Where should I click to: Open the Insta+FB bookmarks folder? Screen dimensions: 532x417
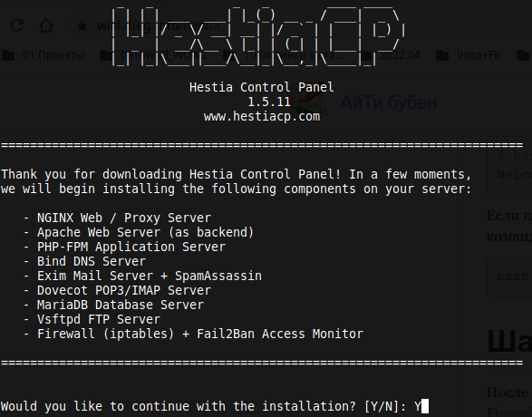[x=469, y=55]
